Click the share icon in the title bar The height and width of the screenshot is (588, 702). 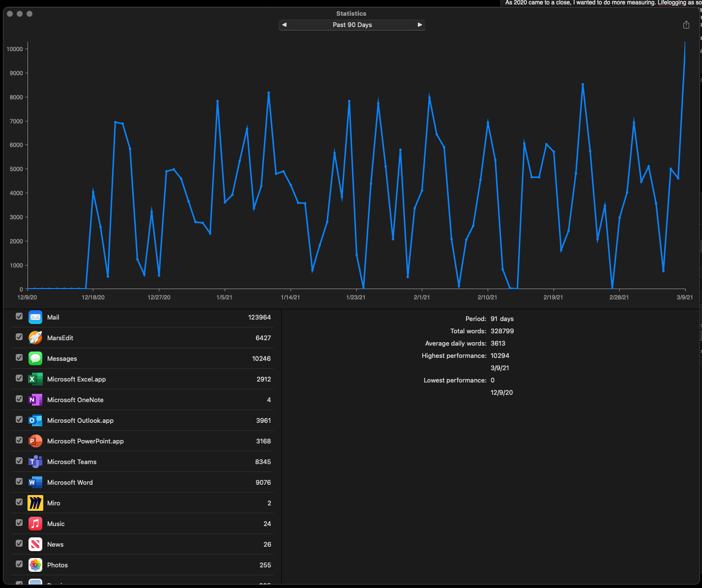tap(686, 25)
